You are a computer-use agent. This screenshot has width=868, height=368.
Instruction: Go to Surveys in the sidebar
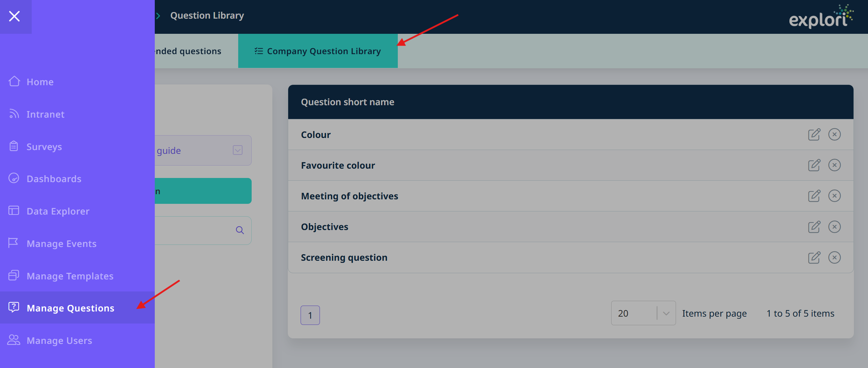click(x=44, y=147)
